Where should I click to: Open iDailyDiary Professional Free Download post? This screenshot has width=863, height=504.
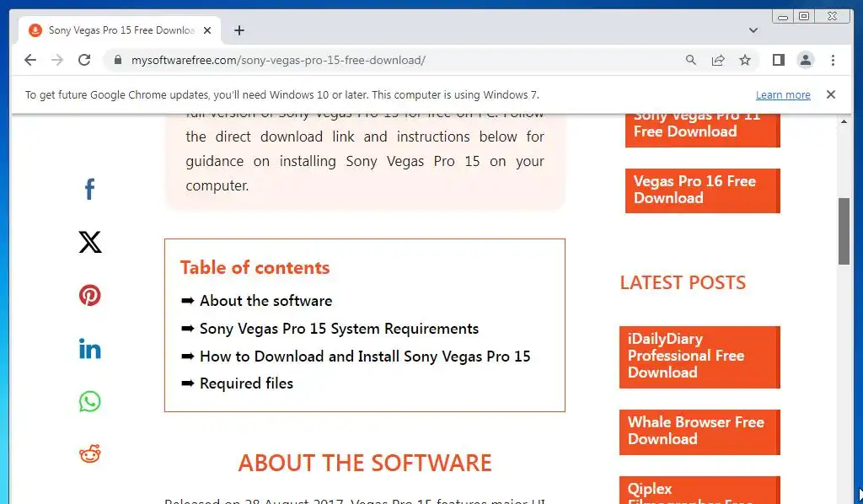[x=700, y=357]
